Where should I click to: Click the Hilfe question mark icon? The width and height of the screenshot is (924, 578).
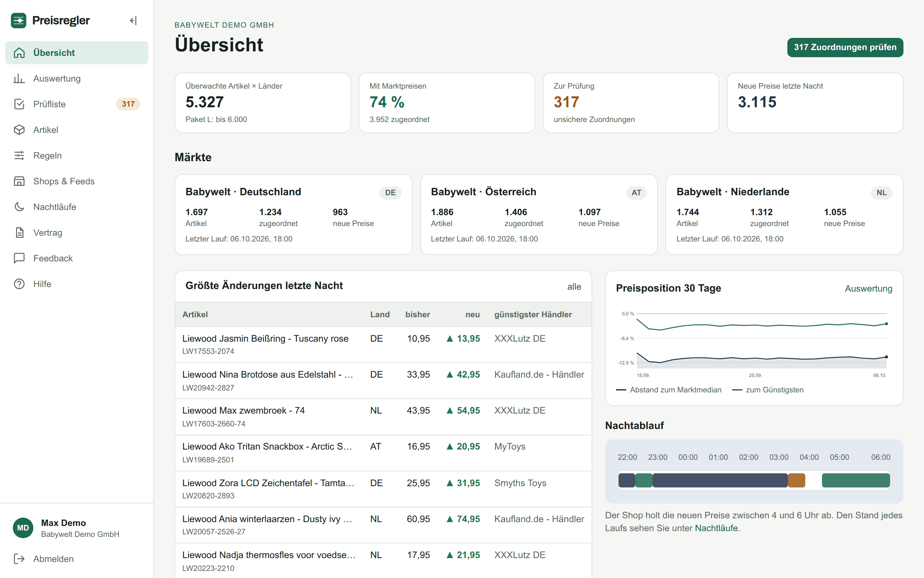pyautogui.click(x=19, y=284)
